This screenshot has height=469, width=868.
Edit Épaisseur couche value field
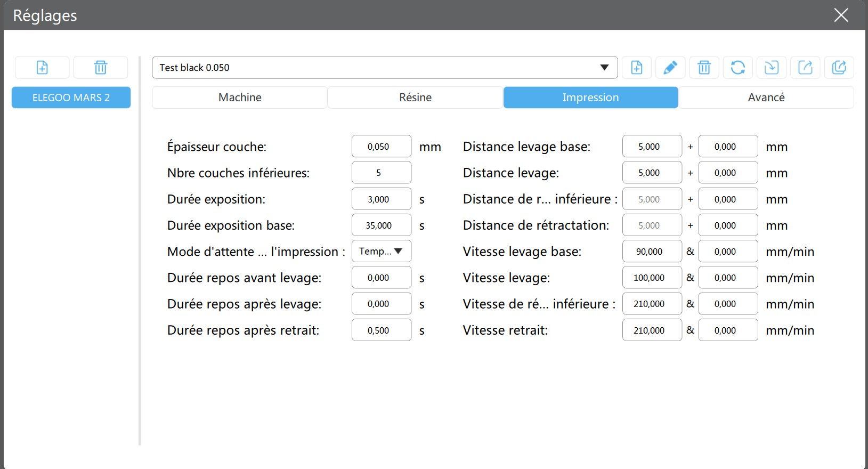[382, 147]
